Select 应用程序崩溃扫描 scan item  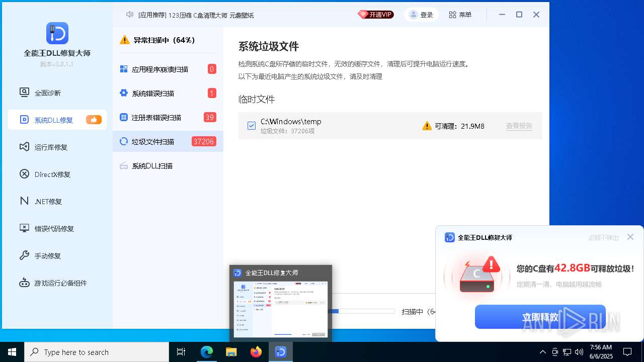click(x=168, y=69)
